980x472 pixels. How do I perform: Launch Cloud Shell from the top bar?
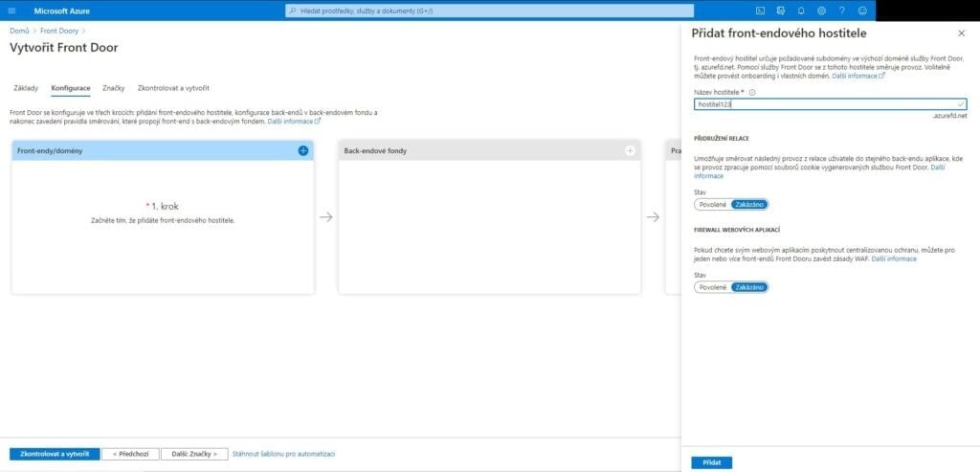[760, 11]
